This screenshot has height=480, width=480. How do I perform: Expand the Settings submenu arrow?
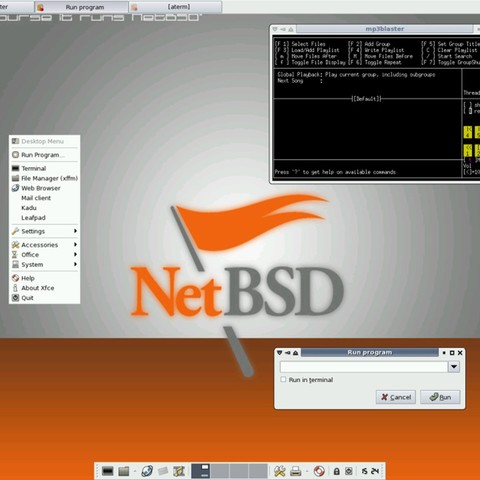(x=75, y=231)
